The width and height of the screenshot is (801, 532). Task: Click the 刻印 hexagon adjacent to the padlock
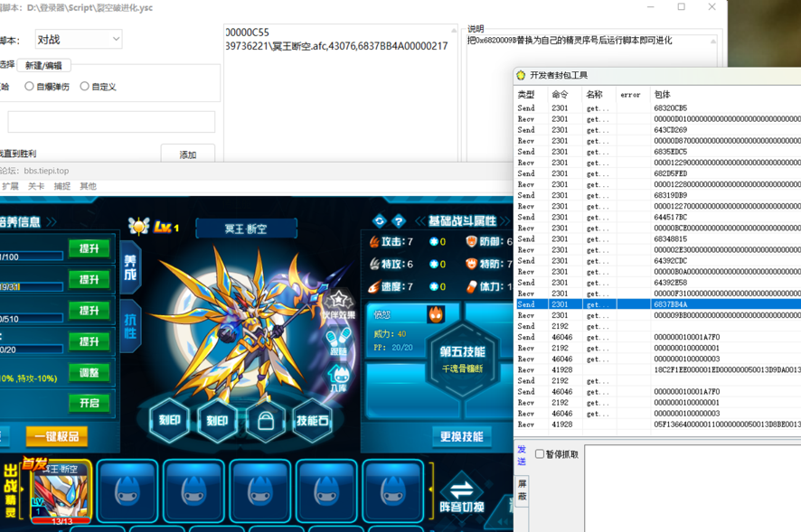(218, 421)
